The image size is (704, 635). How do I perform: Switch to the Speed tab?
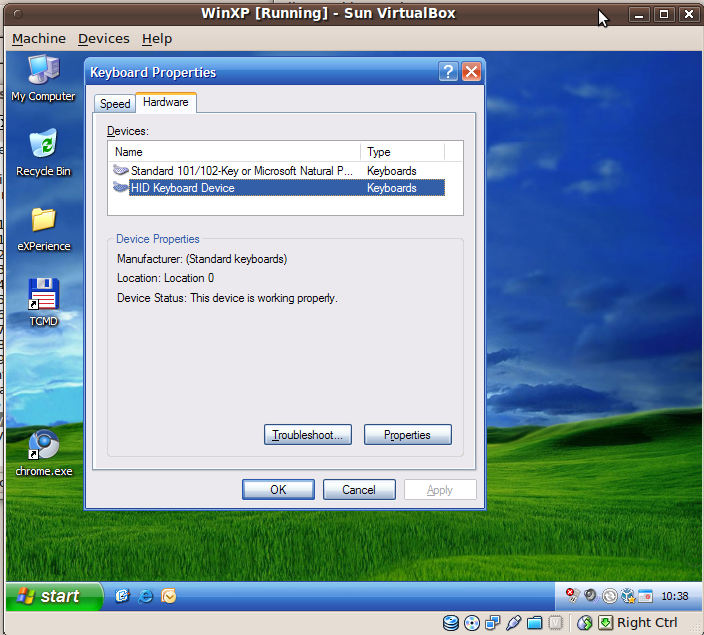[x=115, y=104]
